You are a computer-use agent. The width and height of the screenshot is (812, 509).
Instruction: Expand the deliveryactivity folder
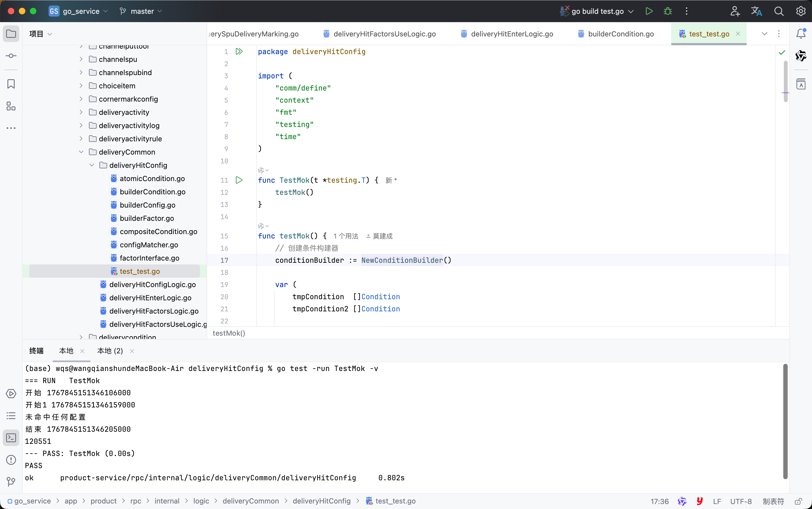pos(81,112)
